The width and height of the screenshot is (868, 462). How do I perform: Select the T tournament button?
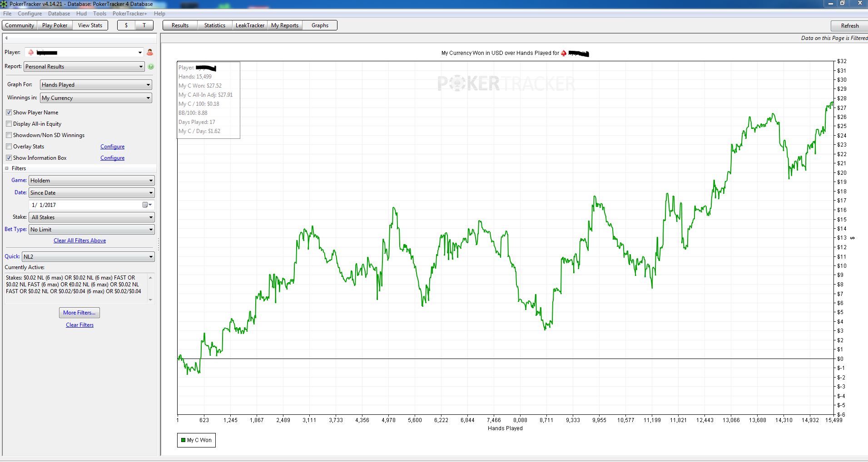(144, 25)
